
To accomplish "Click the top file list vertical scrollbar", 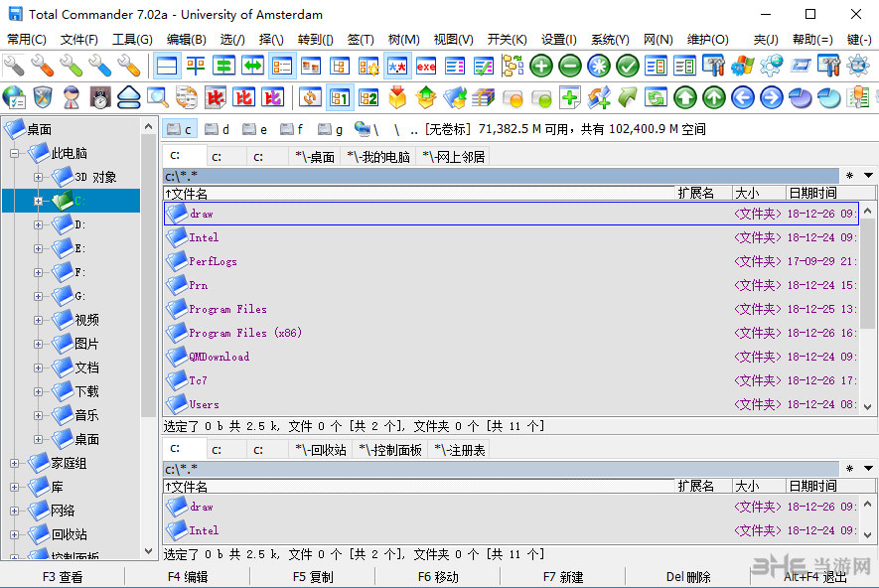I will (868, 298).
